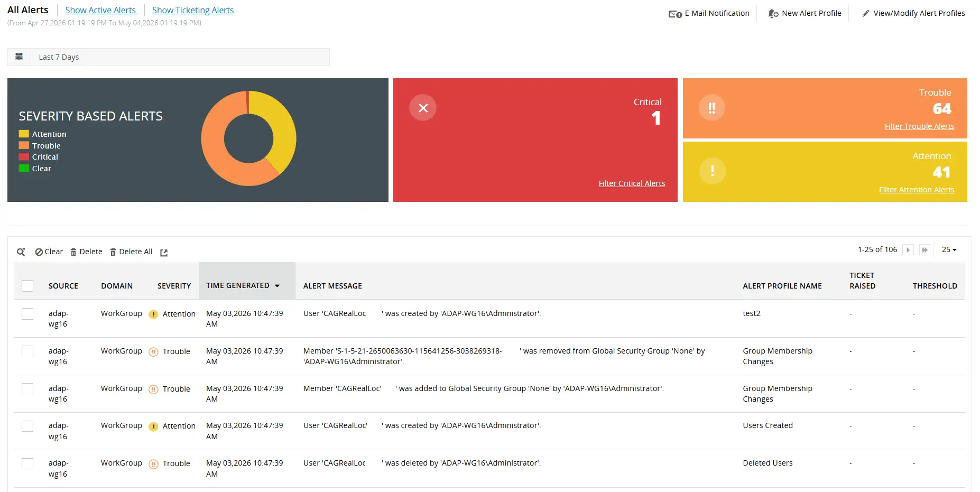Click the New Alert Profile label
The image size is (980, 492).
(811, 13)
